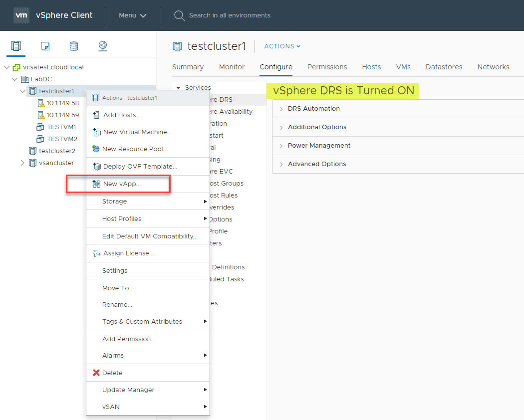Open Tags & Custom Attributes submenu
This screenshot has width=524, height=420.
click(148, 321)
